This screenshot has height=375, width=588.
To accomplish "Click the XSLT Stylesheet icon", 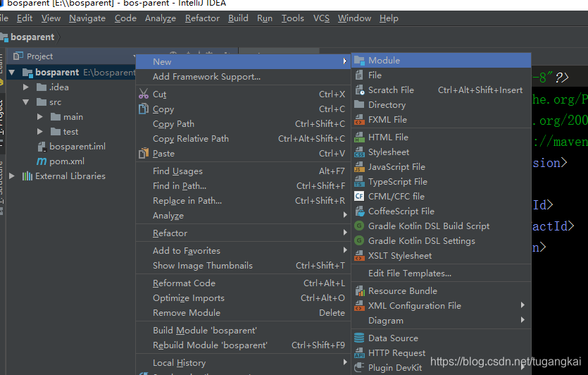I will click(359, 256).
